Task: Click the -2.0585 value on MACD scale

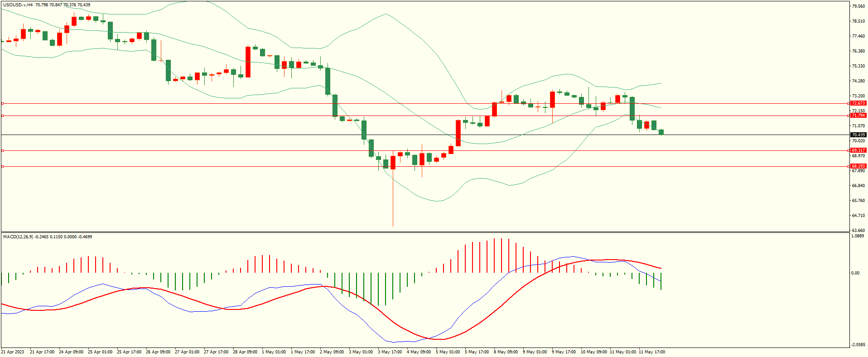Action: [x=857, y=345]
